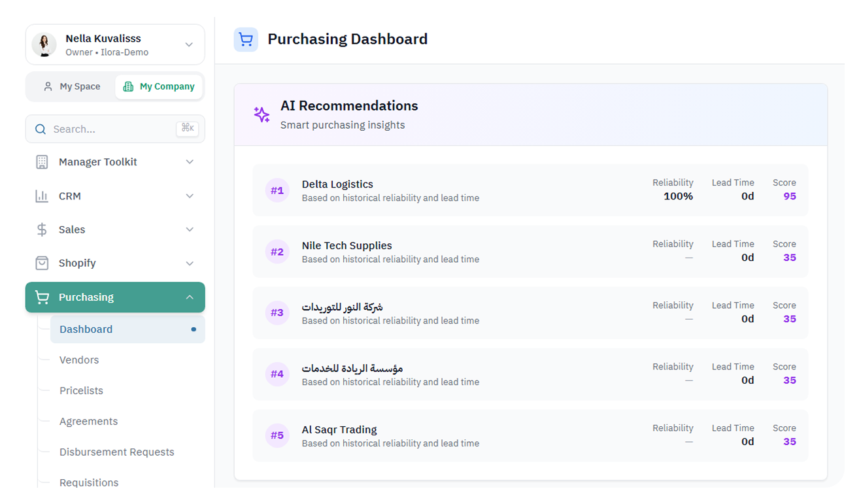Image resolution: width=863 pixels, height=504 pixels.
Task: Open the Pricelists submenu item
Action: (x=81, y=391)
